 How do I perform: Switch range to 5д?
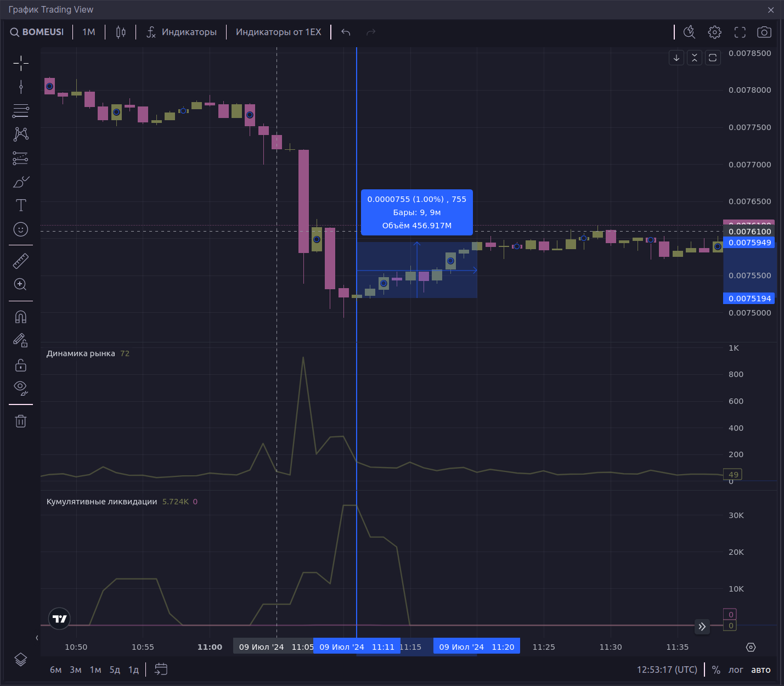[115, 670]
